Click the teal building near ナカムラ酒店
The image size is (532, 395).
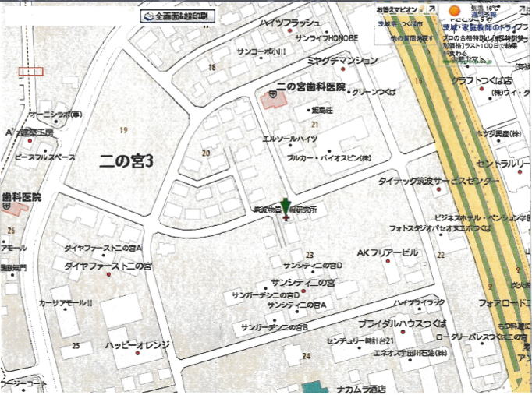315,386
